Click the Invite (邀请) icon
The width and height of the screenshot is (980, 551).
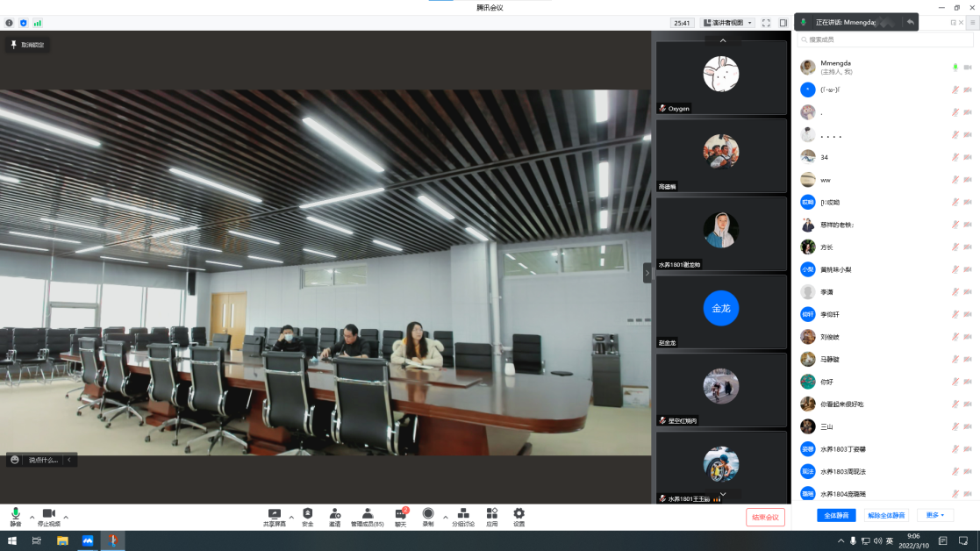pos(335,517)
